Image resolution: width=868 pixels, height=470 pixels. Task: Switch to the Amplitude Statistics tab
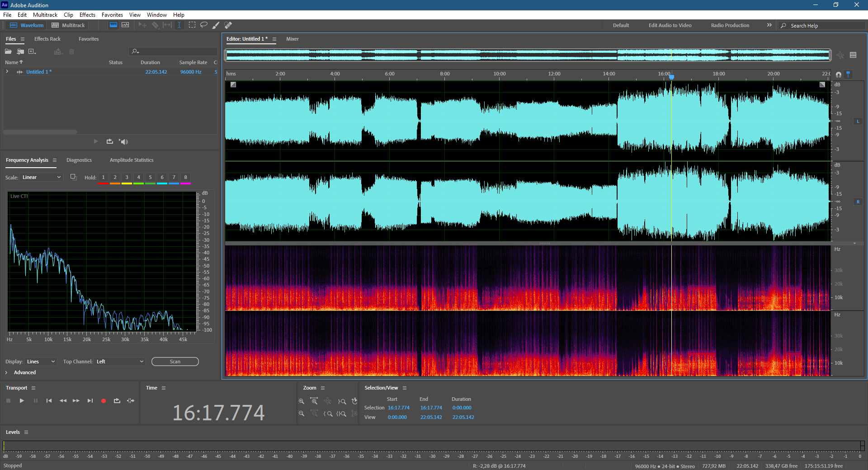[x=132, y=160]
